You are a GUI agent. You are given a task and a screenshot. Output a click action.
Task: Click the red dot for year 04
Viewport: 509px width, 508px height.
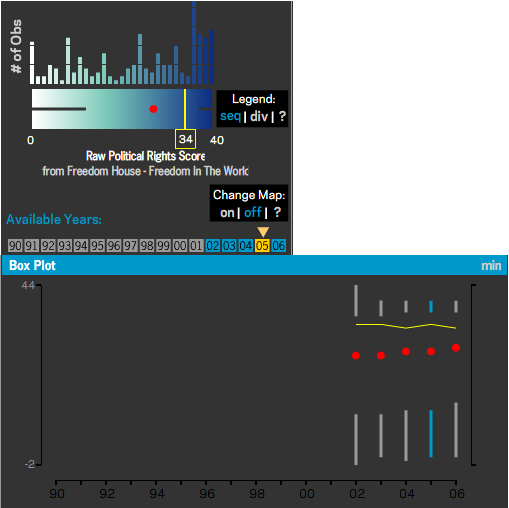[406, 351]
